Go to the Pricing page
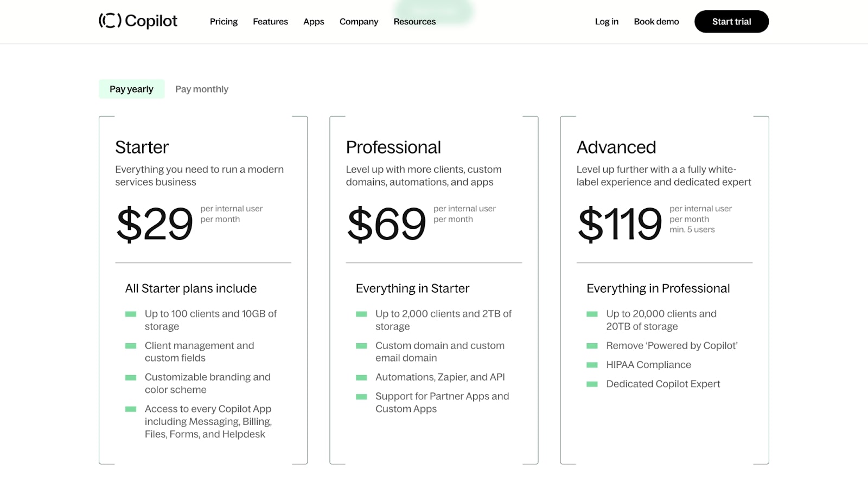868x477 pixels. click(x=224, y=22)
